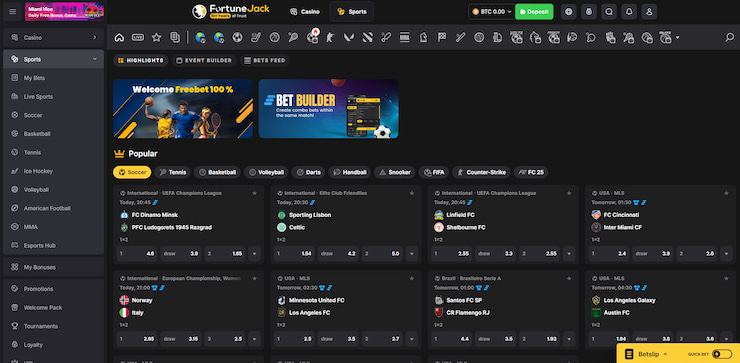Expand more markets for Linfield FC match
Image resolution: width=740 pixels, height=363 pixels.
coord(569,253)
